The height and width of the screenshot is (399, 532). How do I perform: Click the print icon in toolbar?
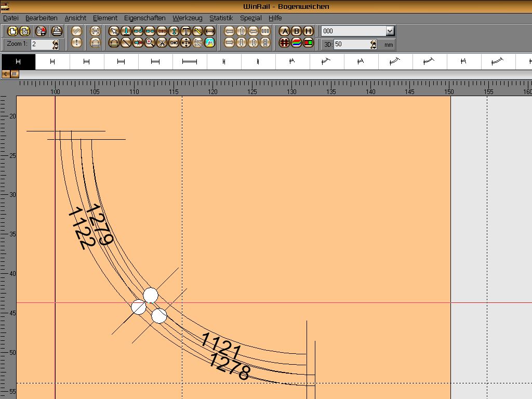[57, 31]
